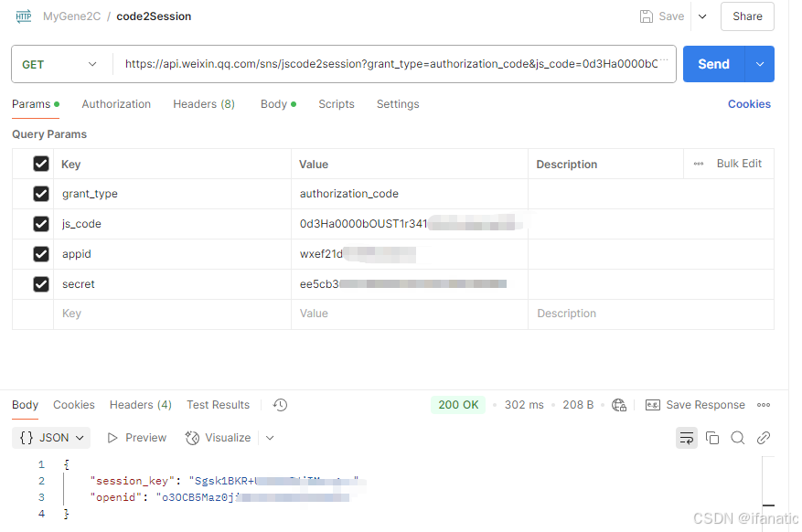The image size is (802, 532).
Task: Click the MyGene2C breadcrumb
Action: [x=71, y=16]
